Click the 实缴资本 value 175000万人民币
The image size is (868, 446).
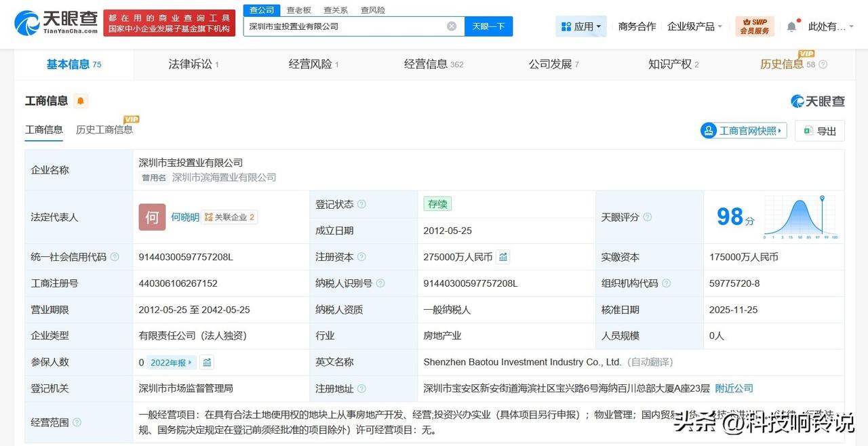pyautogui.click(x=744, y=257)
